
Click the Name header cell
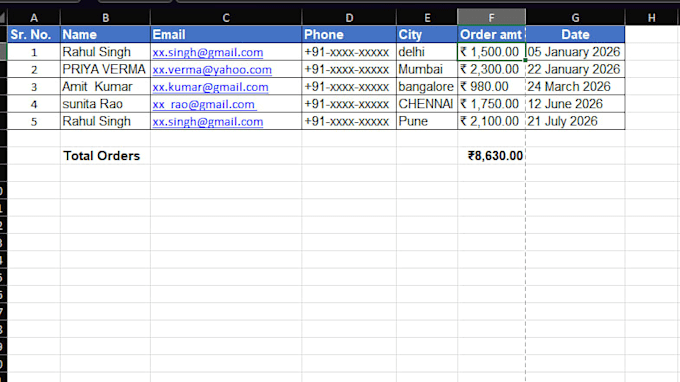[x=105, y=34]
